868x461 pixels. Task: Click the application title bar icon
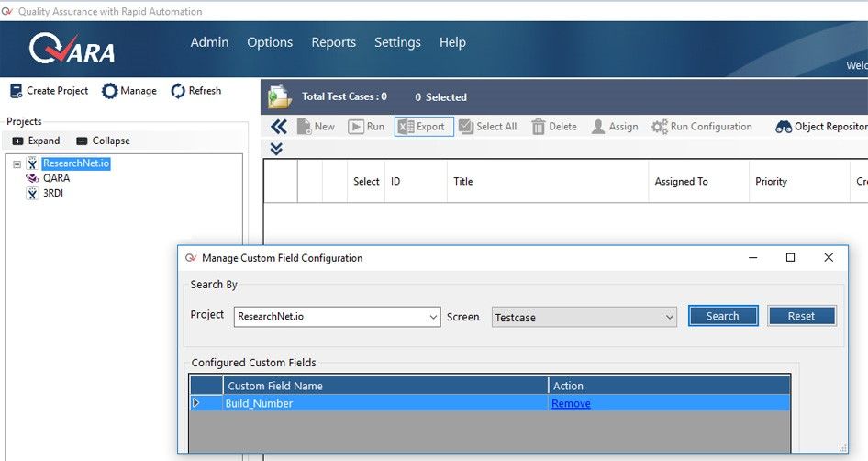(x=7, y=11)
